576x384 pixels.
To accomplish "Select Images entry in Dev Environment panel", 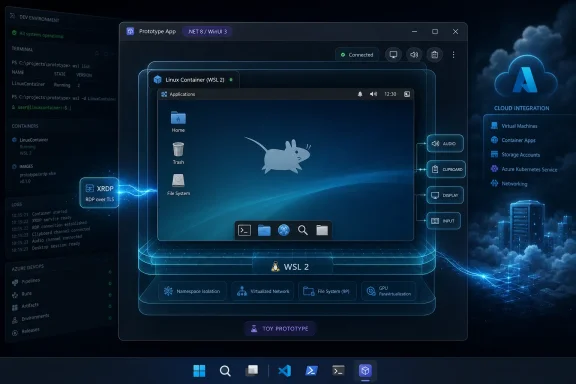I will click(x=23, y=166).
